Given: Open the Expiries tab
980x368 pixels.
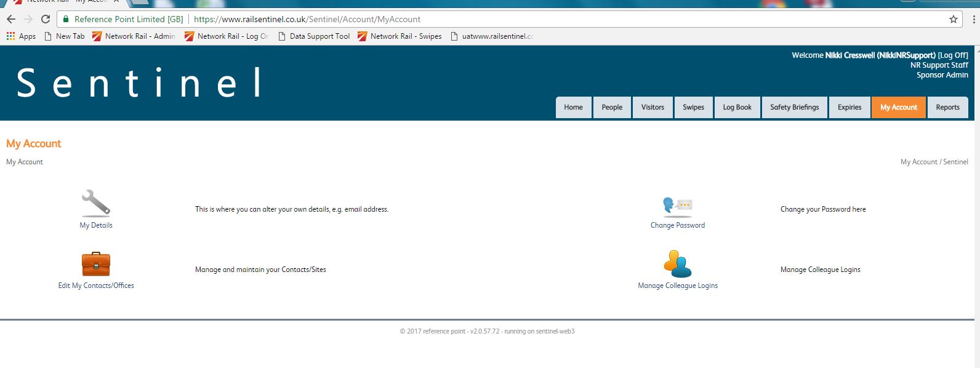Looking at the screenshot, I should [849, 107].
